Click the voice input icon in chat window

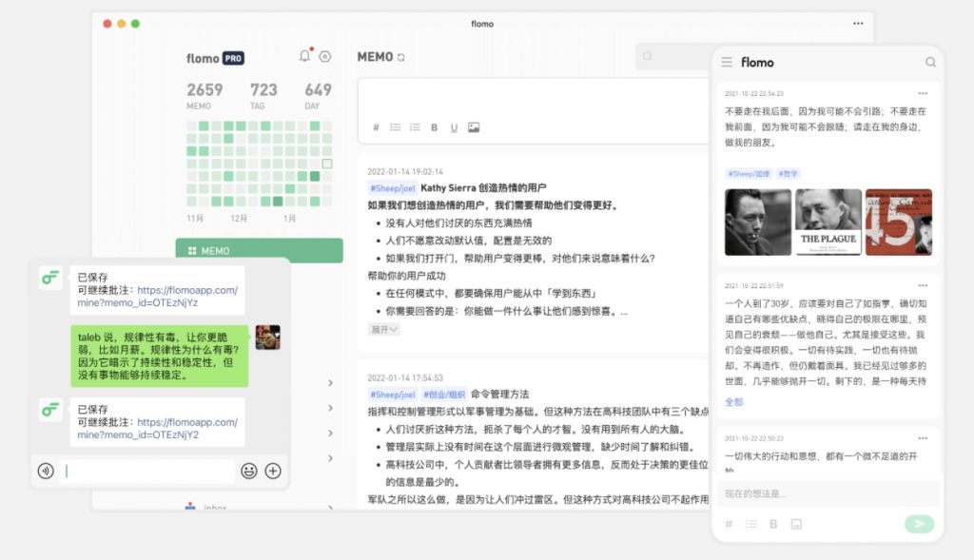(x=46, y=471)
